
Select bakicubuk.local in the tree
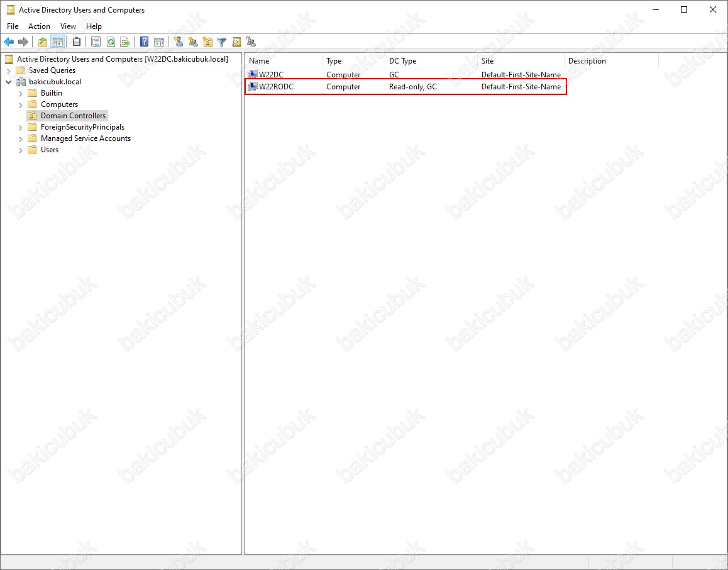click(x=55, y=82)
